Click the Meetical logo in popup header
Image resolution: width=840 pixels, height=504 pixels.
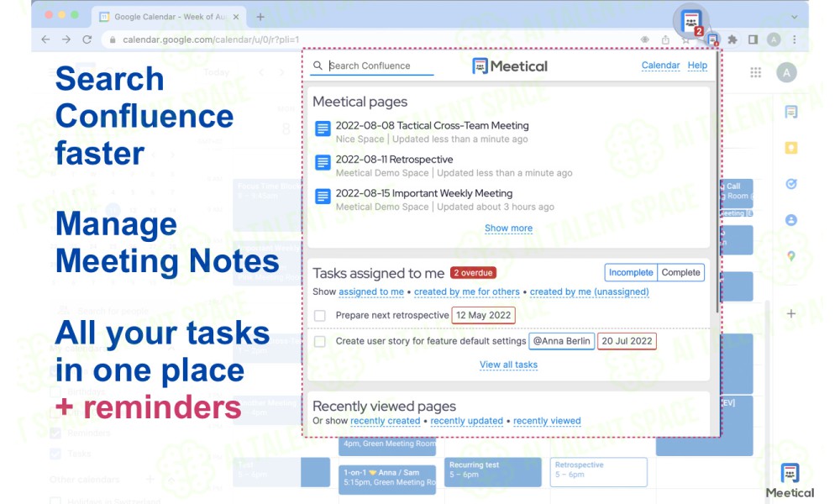click(510, 66)
